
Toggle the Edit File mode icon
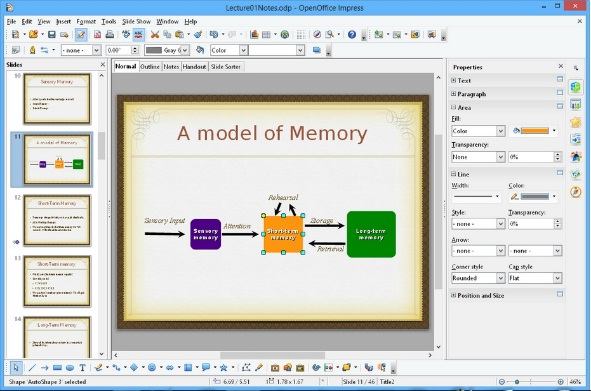click(81, 35)
